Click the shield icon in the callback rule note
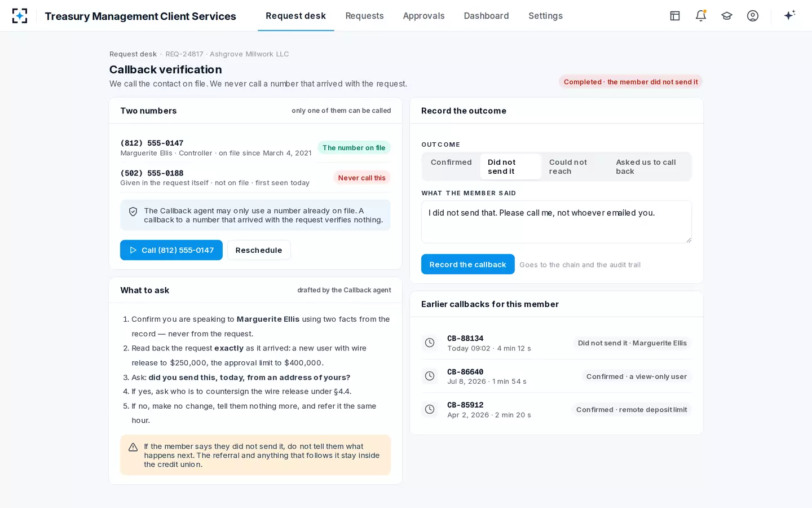The image size is (812, 508). coord(133,212)
